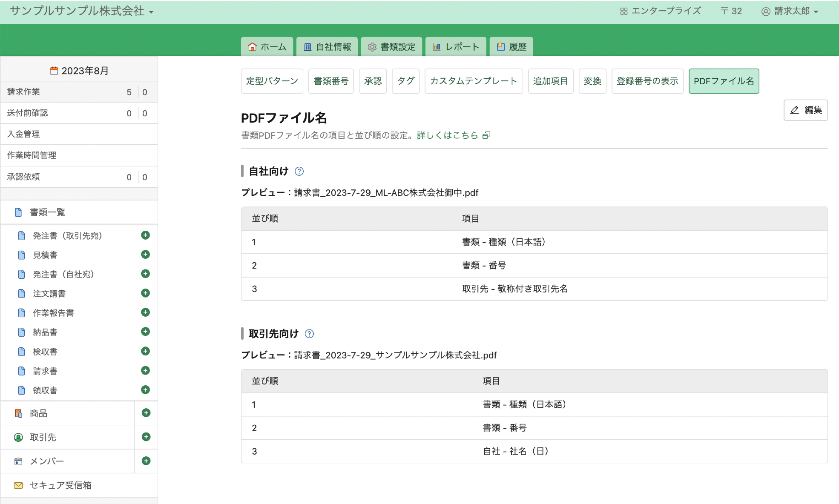This screenshot has height=504, width=839.
Task: Switch to レポート tab
Action: click(x=456, y=47)
